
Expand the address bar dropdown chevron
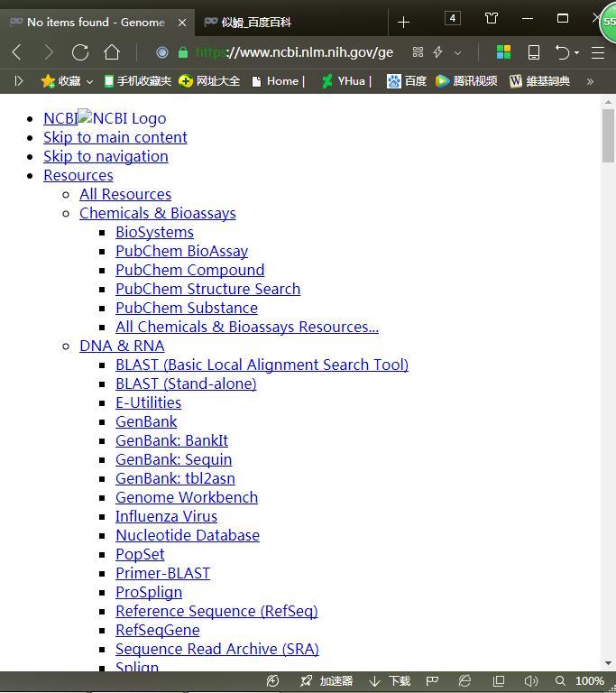458,53
